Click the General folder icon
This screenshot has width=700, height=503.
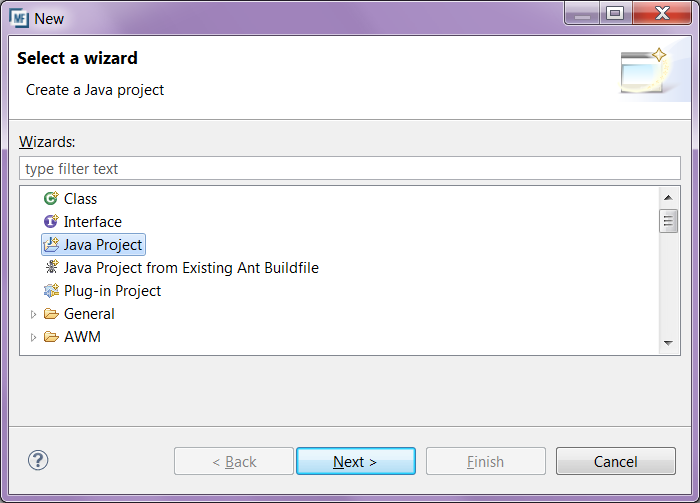(x=51, y=314)
